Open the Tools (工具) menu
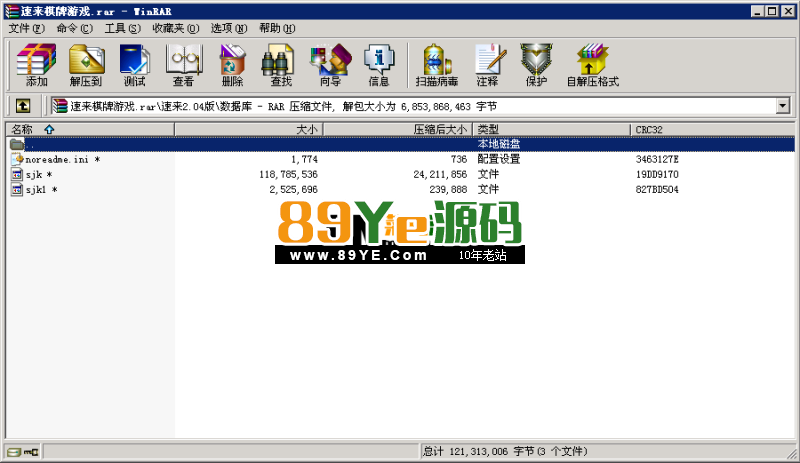 122,29
